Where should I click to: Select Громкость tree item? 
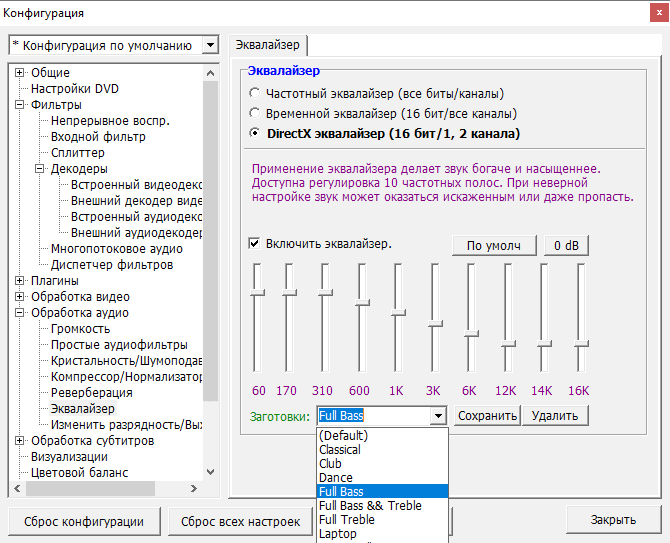click(80, 329)
